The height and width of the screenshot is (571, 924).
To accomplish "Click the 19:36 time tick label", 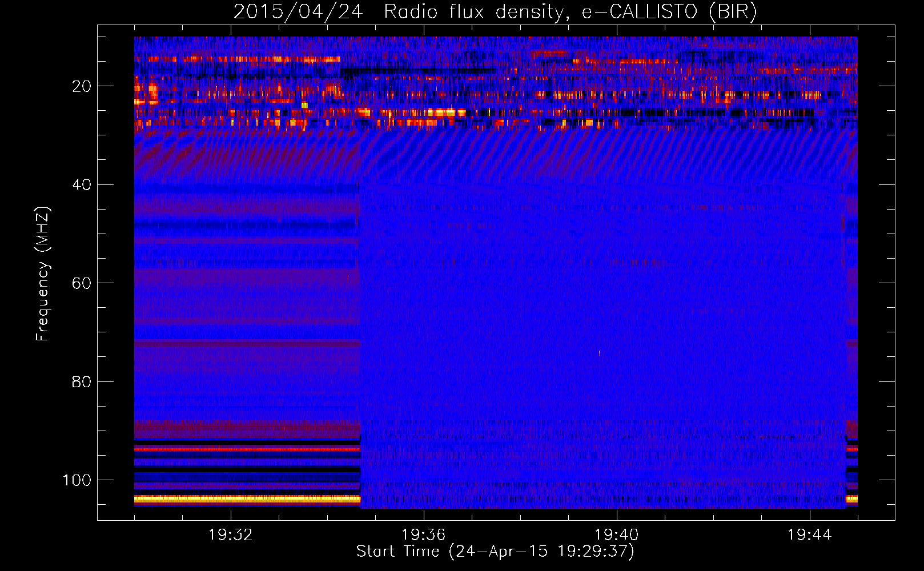I will [424, 535].
